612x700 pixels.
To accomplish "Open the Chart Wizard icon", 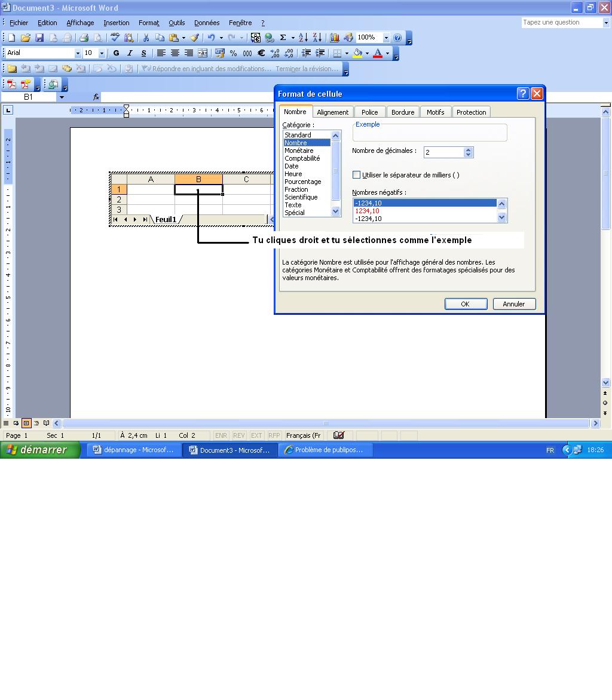I will [335, 38].
